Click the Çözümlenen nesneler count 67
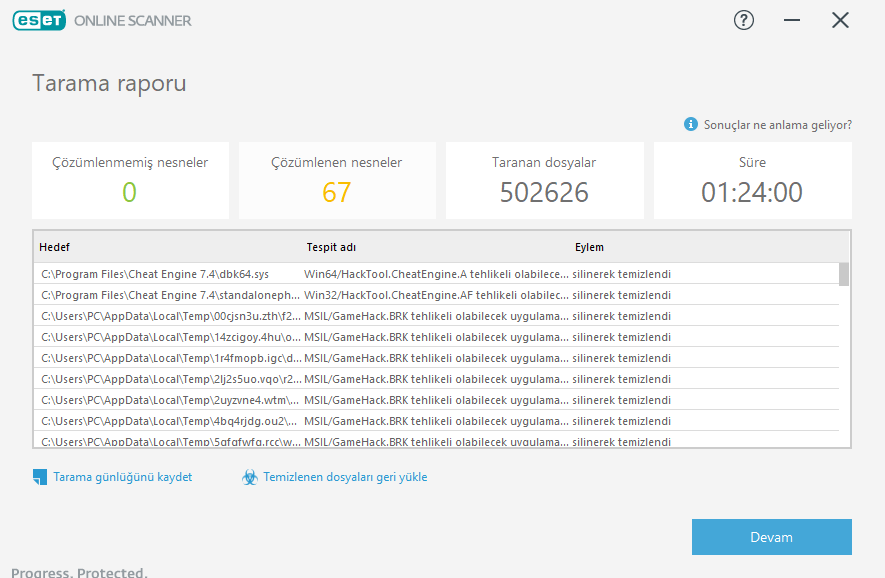Screen dimensions: 885x578 click(336, 192)
